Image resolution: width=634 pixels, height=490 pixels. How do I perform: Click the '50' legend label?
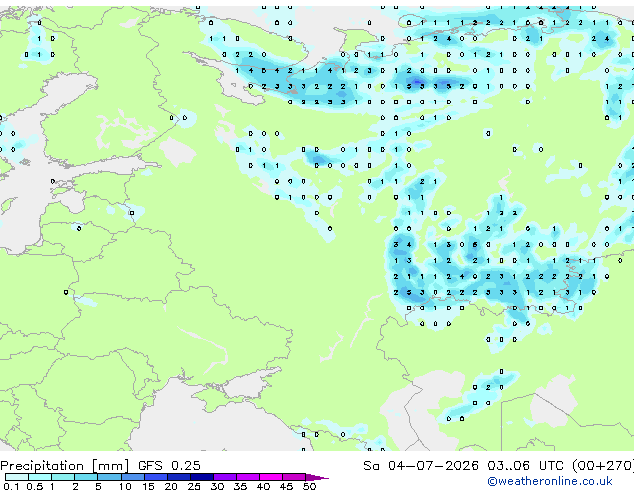[x=309, y=486]
